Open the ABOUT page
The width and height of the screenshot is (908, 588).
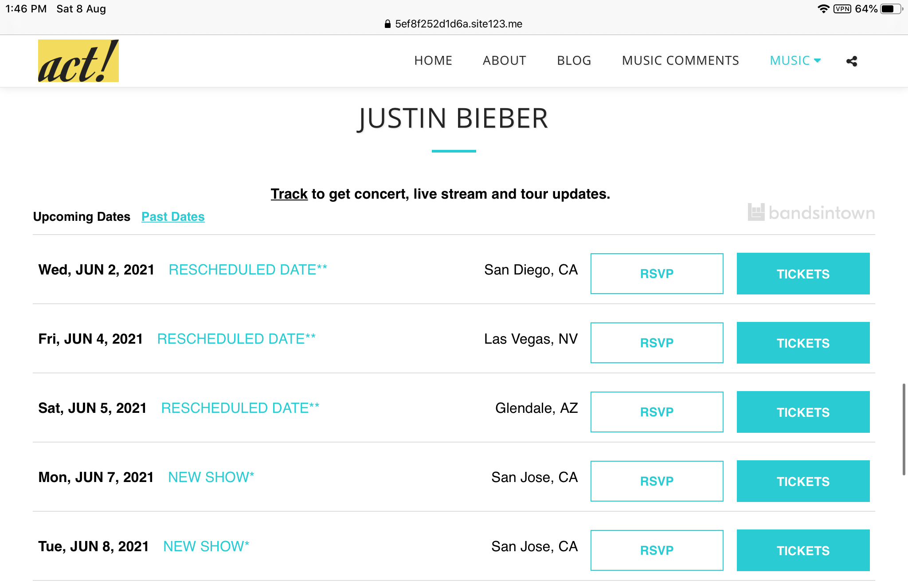505,60
